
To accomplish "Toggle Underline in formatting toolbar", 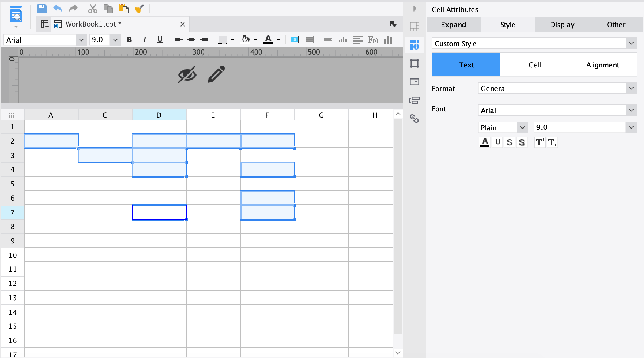I will click(x=160, y=40).
